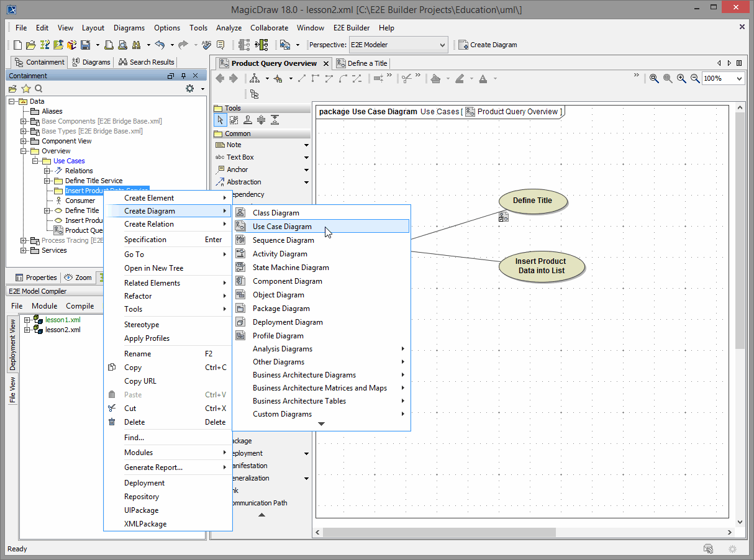754x560 pixels.
Task: Click the Compile menu in E2E Model Compiler
Action: [x=79, y=305]
